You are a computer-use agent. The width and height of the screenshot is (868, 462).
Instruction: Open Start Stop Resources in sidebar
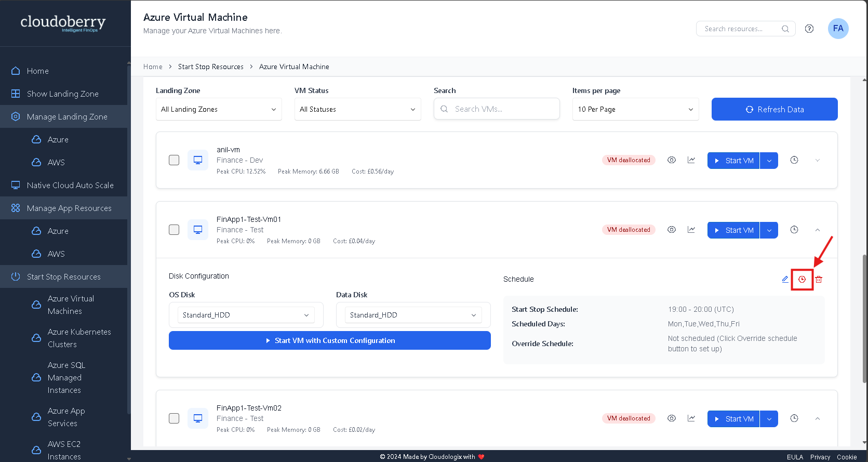click(63, 276)
